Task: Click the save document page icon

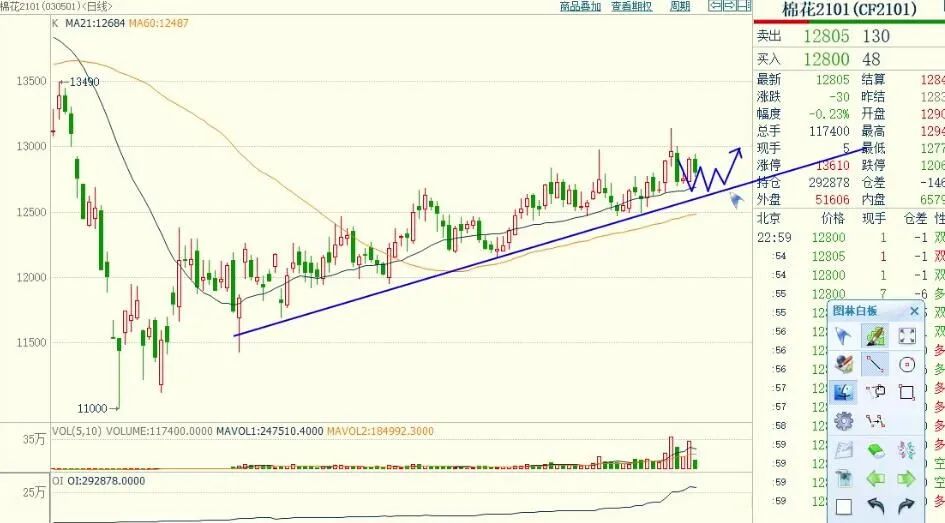Action: [843, 479]
